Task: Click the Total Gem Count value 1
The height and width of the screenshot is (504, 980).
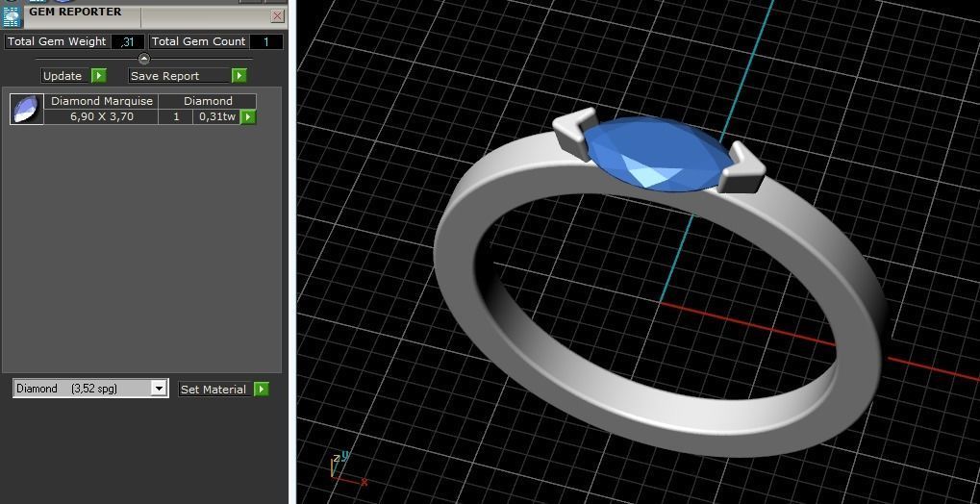Action: tap(266, 42)
